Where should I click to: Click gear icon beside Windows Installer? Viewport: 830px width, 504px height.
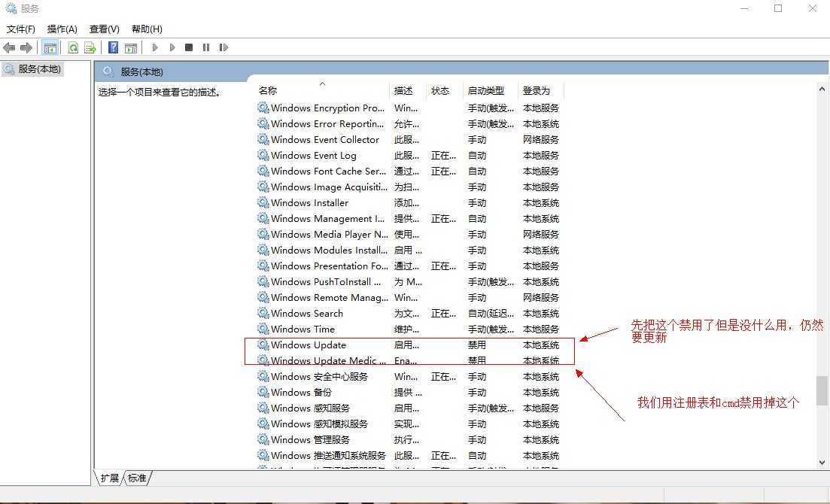point(263,202)
